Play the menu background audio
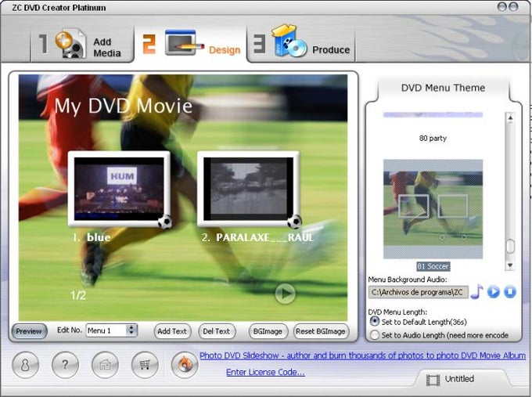The image size is (532, 397). 494,292
